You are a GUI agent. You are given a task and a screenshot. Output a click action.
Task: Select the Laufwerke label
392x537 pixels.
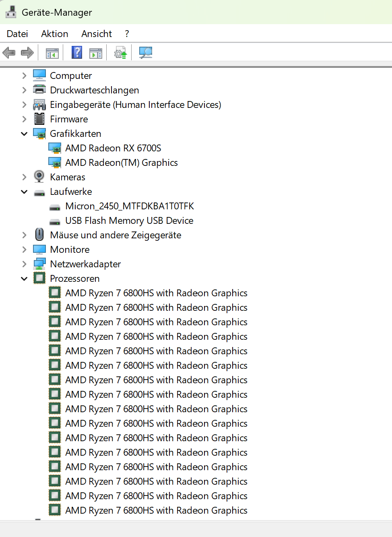point(71,192)
